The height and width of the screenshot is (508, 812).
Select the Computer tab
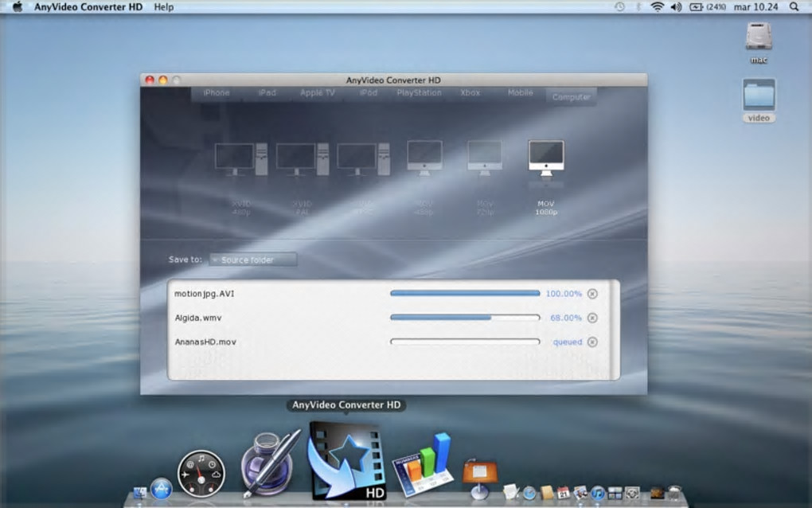pos(572,96)
